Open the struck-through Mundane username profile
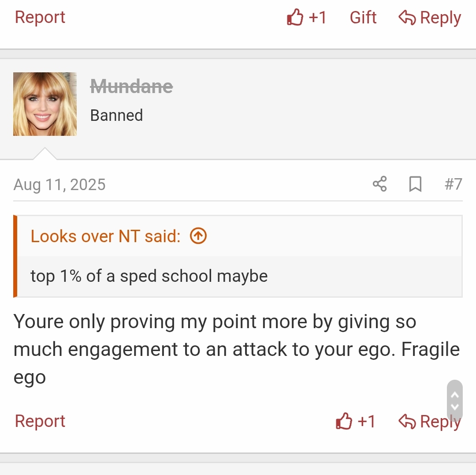Viewport: 476px width, 475px height. tap(131, 86)
